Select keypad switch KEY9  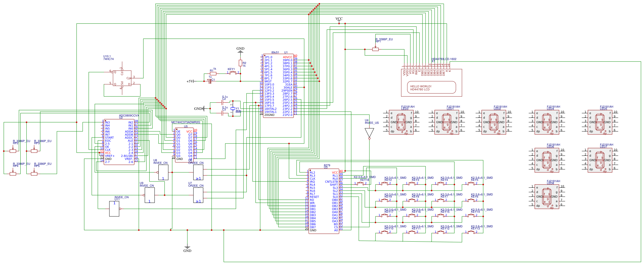pos(384,200)
